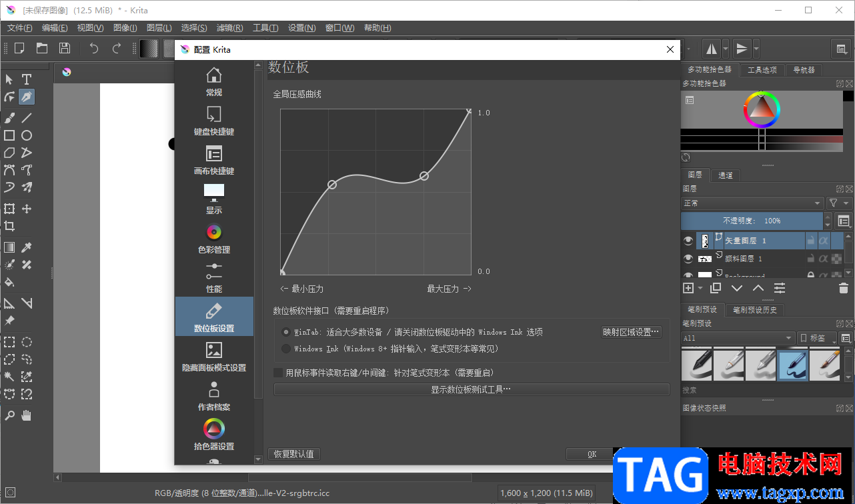Select the Shape Select arrow tool

[x=9, y=80]
